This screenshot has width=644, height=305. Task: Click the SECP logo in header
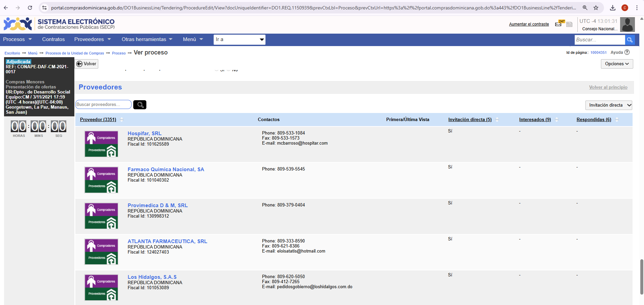[x=18, y=24]
